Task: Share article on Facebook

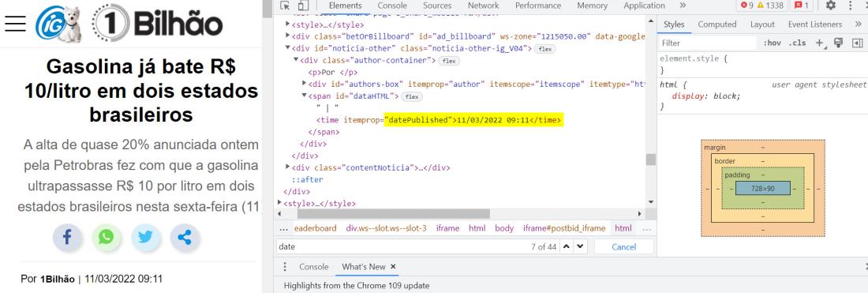Action: [x=68, y=238]
